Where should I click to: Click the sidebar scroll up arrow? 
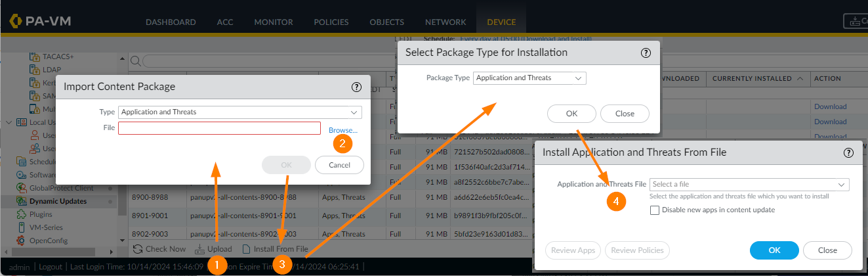(x=122, y=58)
